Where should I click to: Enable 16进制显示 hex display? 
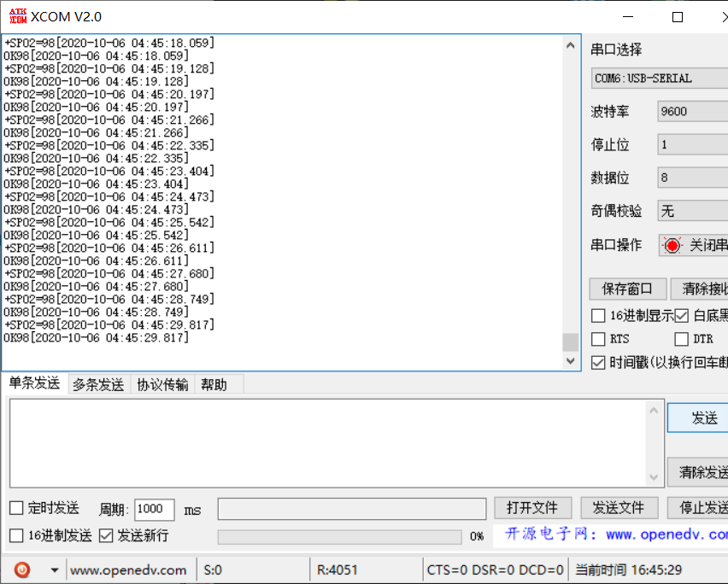tap(598, 315)
